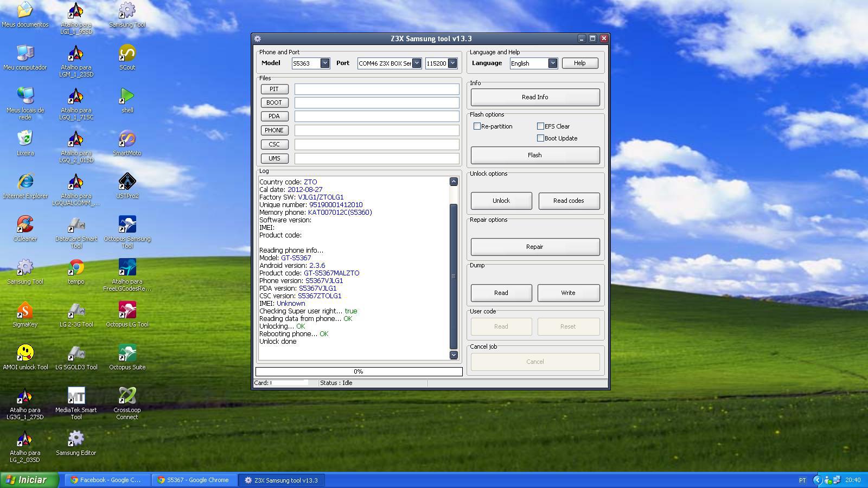868x488 pixels.
Task: Open AMOI unlock Tool shortcut
Action: pos(25,357)
